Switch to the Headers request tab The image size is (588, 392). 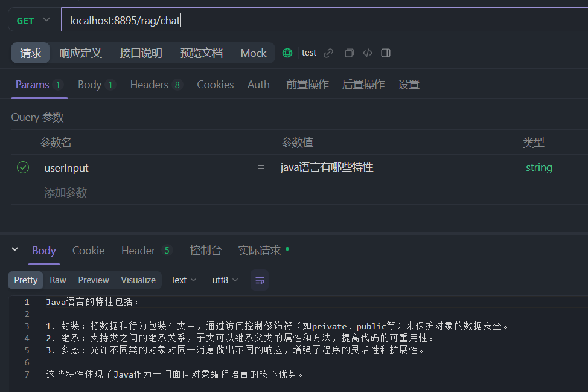pyautogui.click(x=149, y=85)
